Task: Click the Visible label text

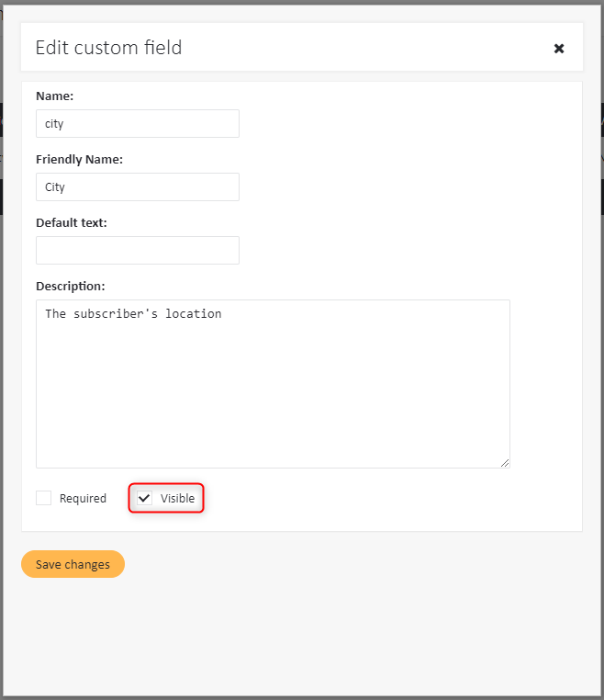Action: coord(177,498)
